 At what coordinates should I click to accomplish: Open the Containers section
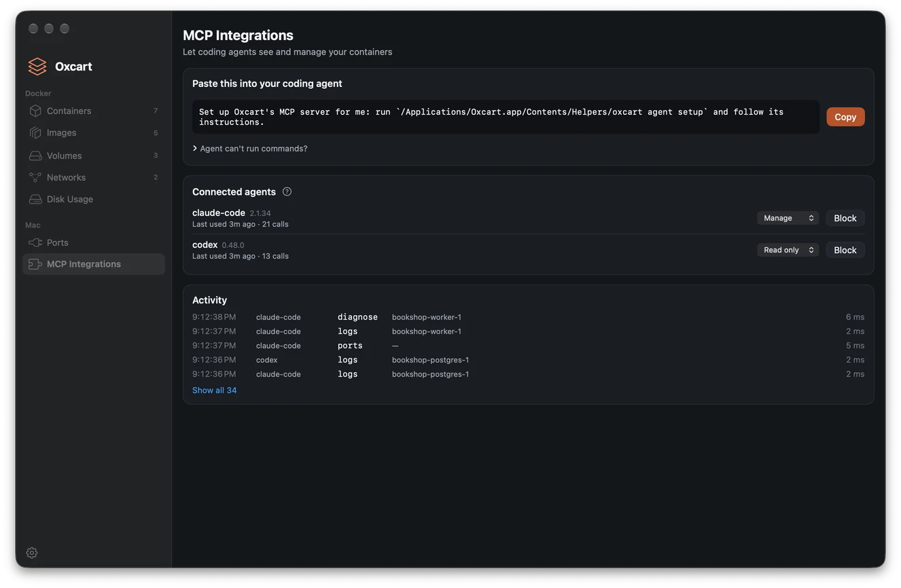94,111
